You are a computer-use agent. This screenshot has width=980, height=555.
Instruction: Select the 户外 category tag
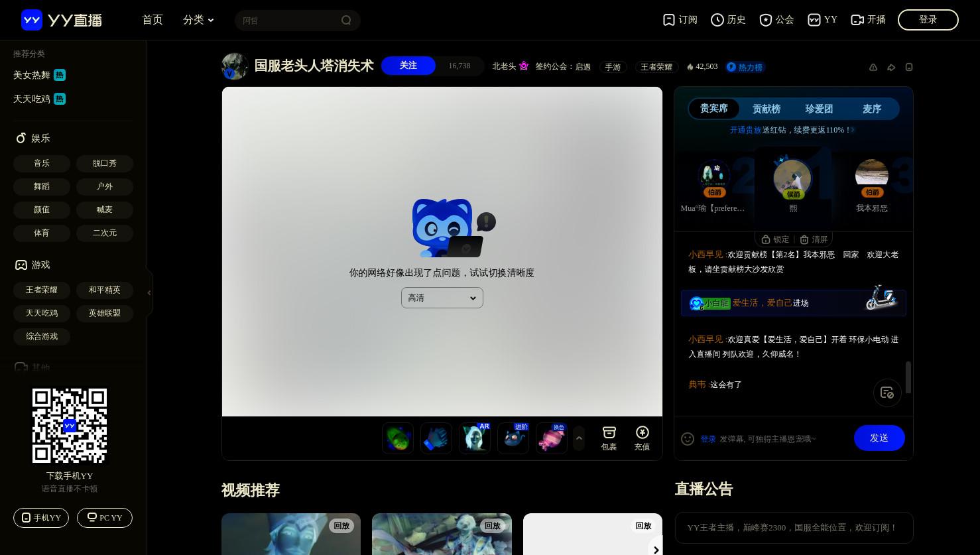tap(105, 186)
